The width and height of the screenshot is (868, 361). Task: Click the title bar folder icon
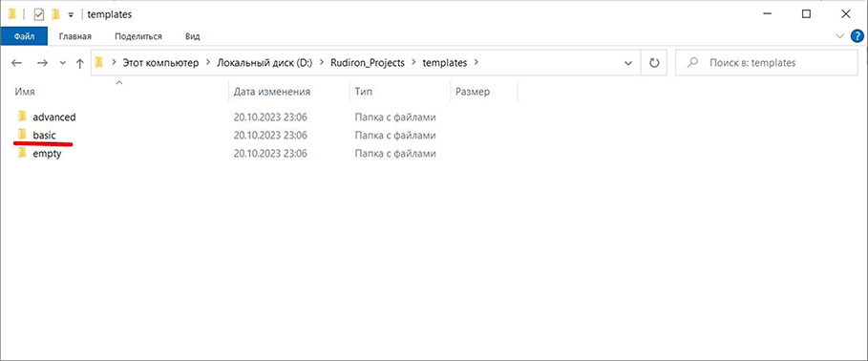12,14
